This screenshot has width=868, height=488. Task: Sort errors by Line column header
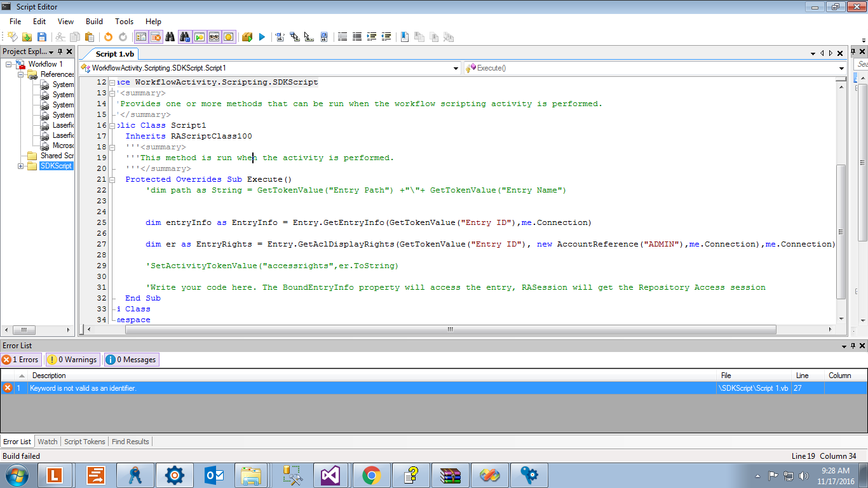pyautogui.click(x=808, y=376)
